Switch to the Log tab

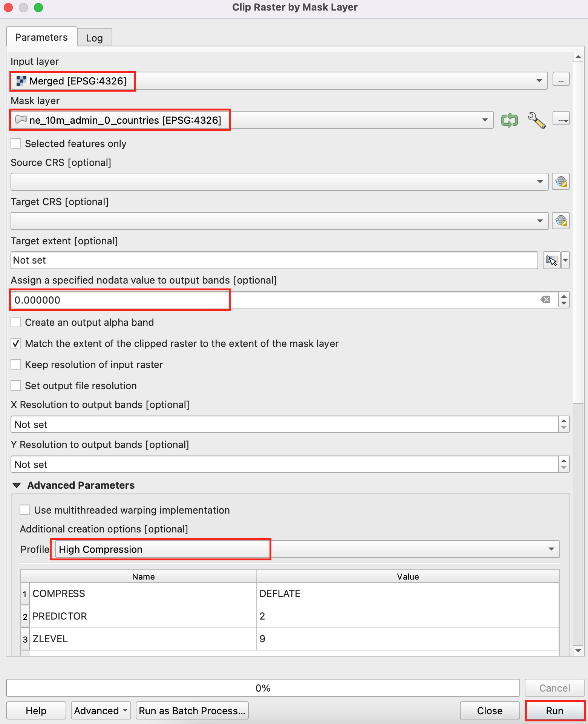(x=94, y=38)
